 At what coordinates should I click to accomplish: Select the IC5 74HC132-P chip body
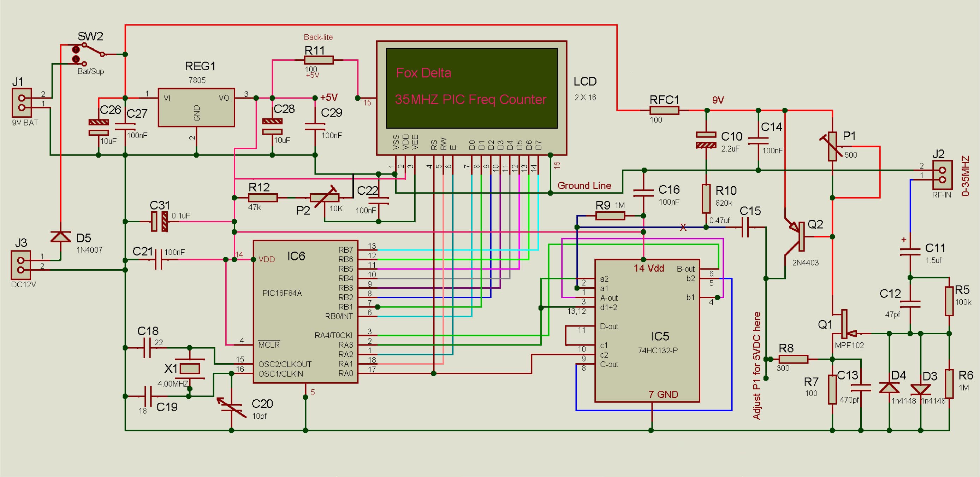click(647, 330)
